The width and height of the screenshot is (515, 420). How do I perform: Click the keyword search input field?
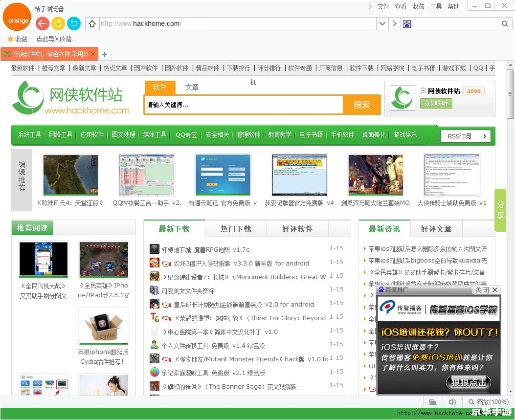[243, 105]
